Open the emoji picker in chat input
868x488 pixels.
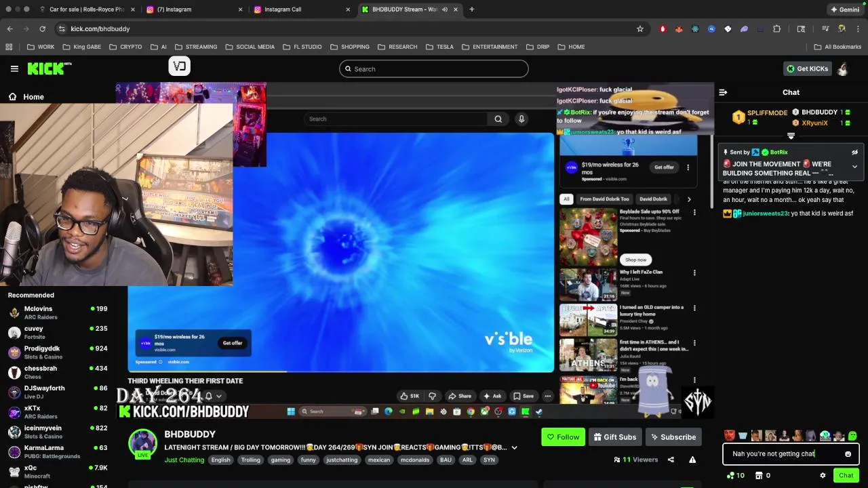point(848,454)
